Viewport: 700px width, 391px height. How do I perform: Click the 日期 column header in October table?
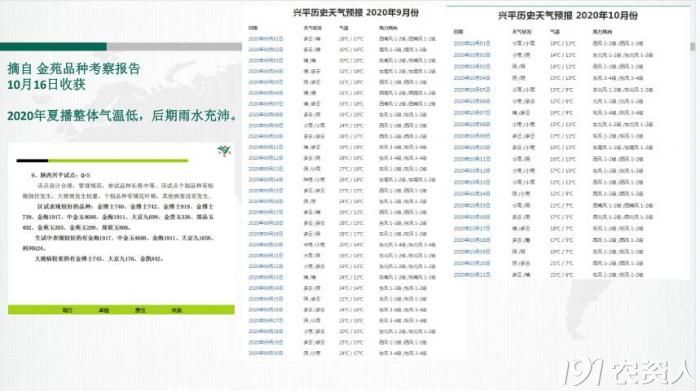click(458, 32)
